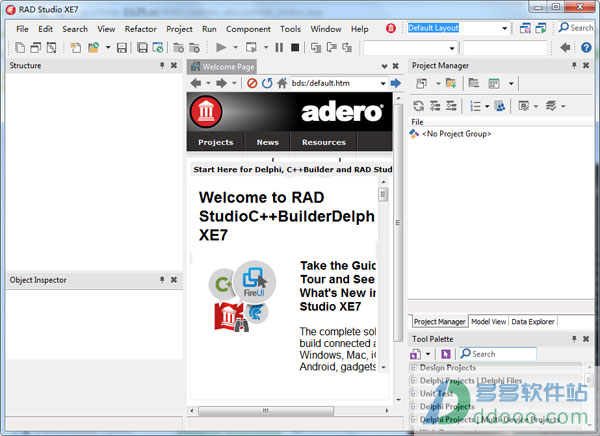The width and height of the screenshot is (600, 436).
Task: Click the FireUI guided tour thumbnail image
Action: [241, 296]
